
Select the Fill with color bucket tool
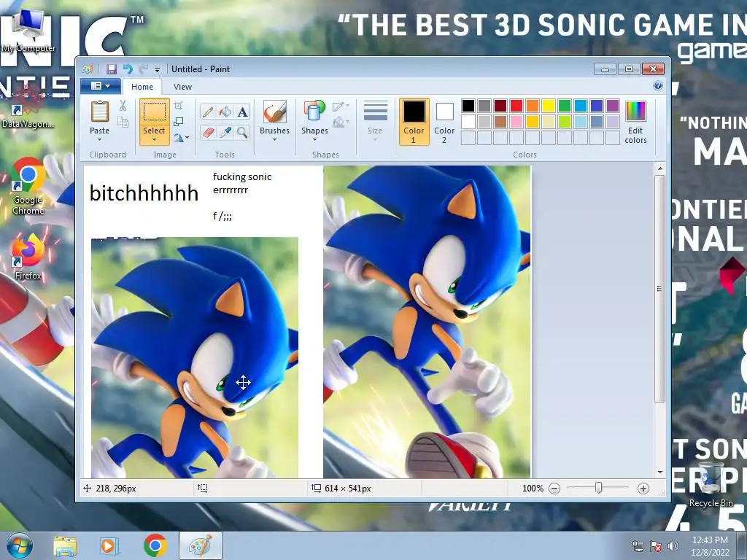(225, 112)
